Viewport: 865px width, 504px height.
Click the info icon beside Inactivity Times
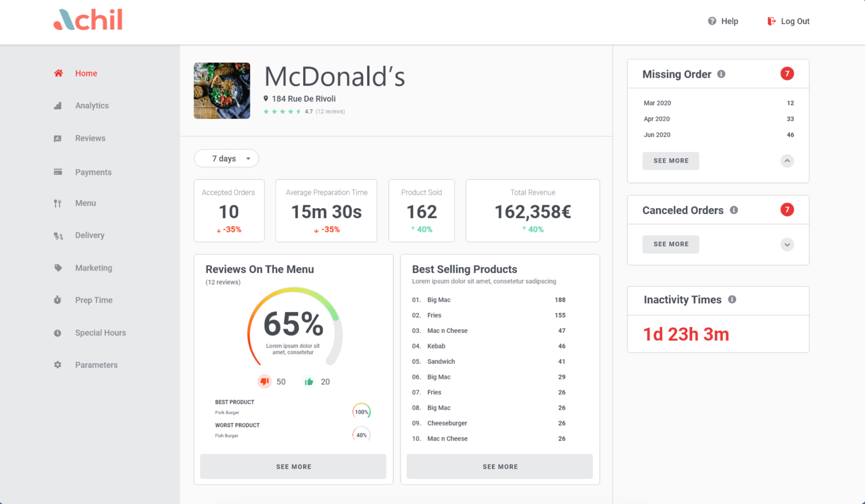[732, 299]
